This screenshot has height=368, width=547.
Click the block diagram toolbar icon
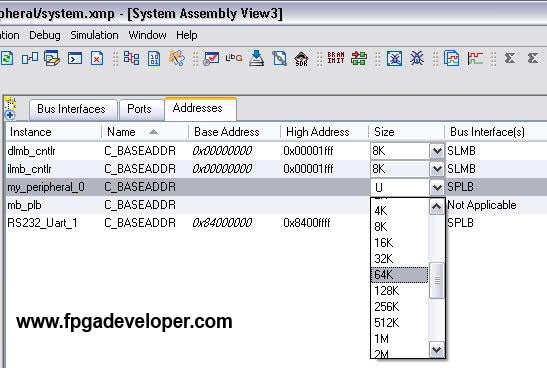(x=30, y=58)
